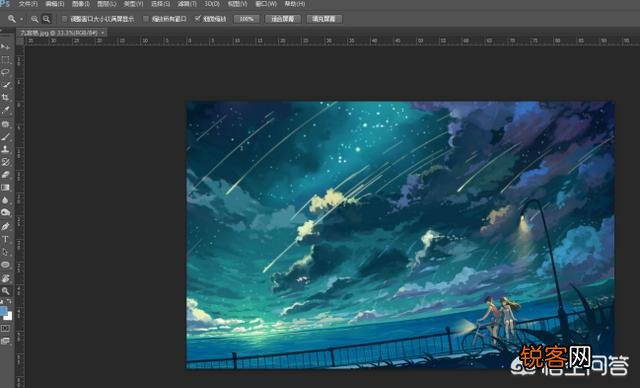
Task: Disable the scrubby zoom checkbox
Action: [x=198, y=19]
